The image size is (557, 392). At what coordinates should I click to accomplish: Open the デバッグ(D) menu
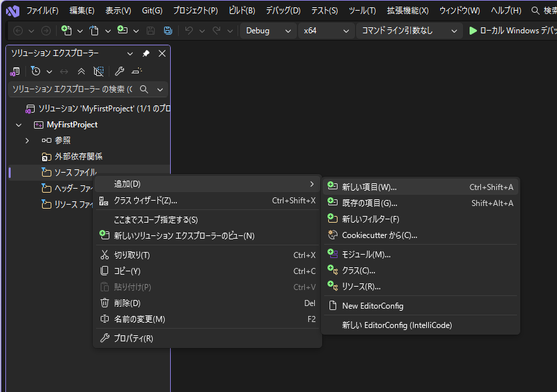click(x=284, y=11)
